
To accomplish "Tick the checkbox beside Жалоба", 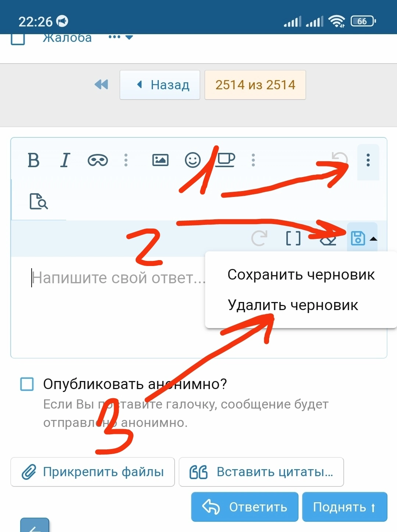I will click(x=18, y=39).
